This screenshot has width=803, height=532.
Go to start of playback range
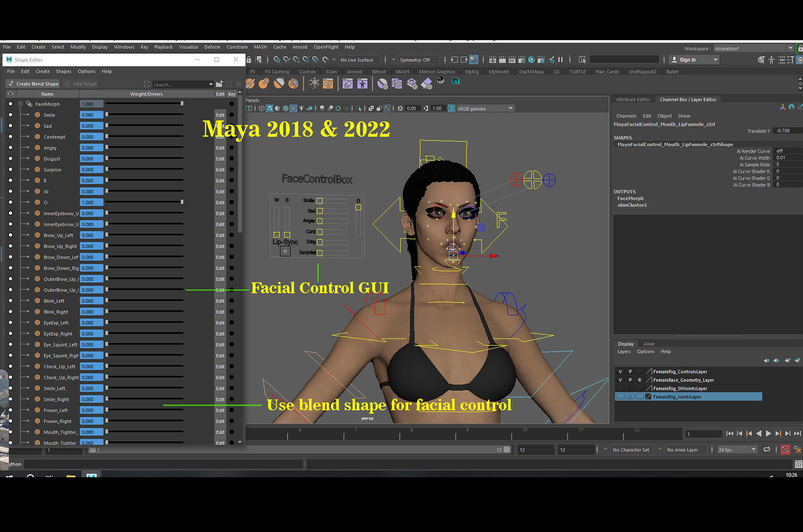[730, 434]
